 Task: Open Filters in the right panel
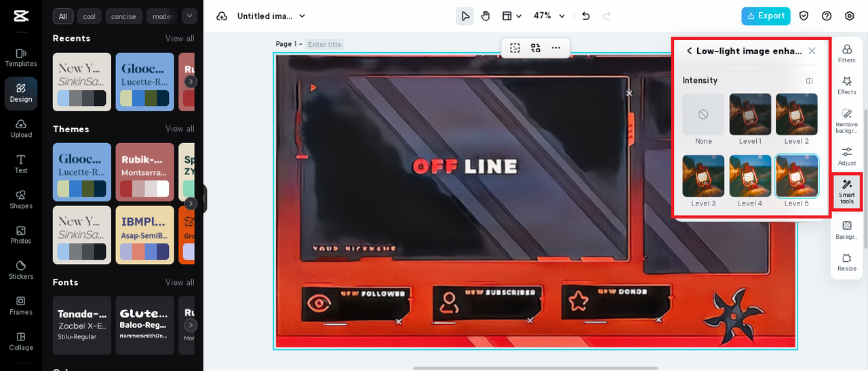coord(847,54)
